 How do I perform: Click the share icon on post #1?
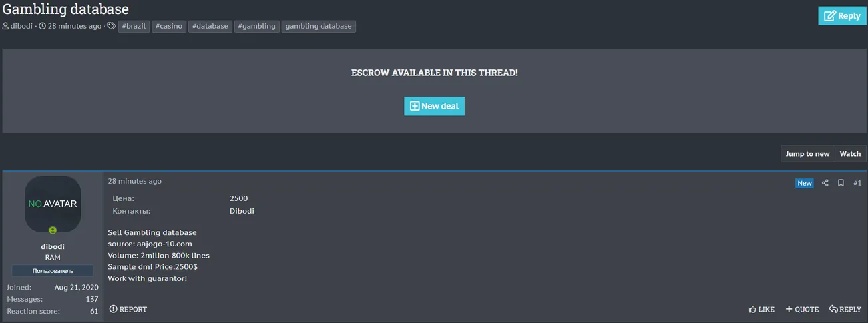825,183
